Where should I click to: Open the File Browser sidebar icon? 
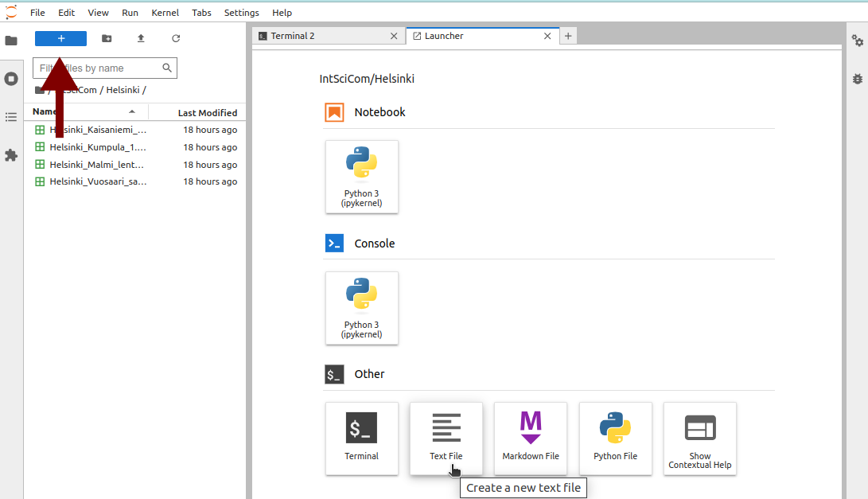11,41
